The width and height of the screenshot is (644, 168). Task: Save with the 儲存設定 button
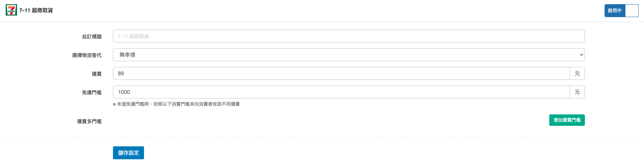pyautogui.click(x=128, y=153)
